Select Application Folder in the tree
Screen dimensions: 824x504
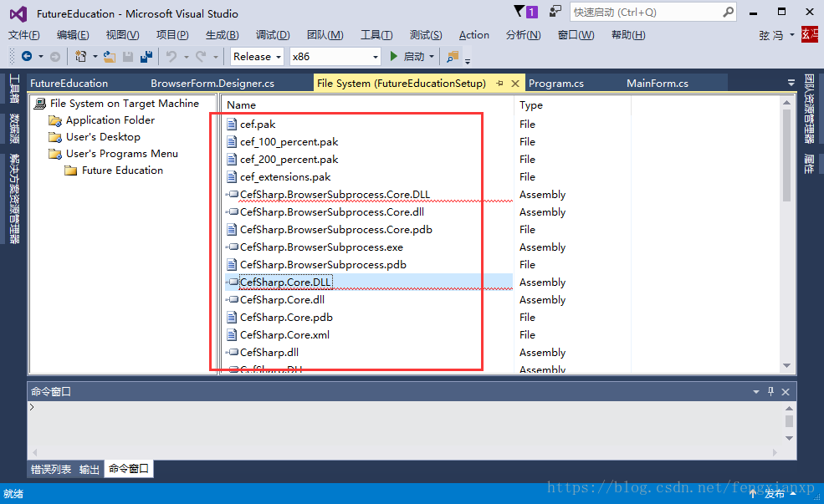pyautogui.click(x=110, y=120)
